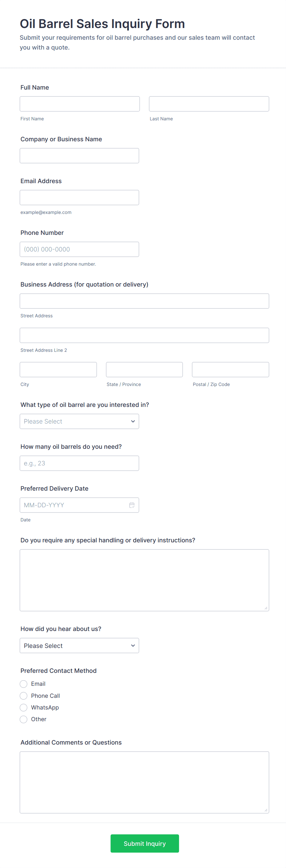This screenshot has height=868, width=286.
Task: Choose Phone Call radio option
Action: (x=24, y=696)
